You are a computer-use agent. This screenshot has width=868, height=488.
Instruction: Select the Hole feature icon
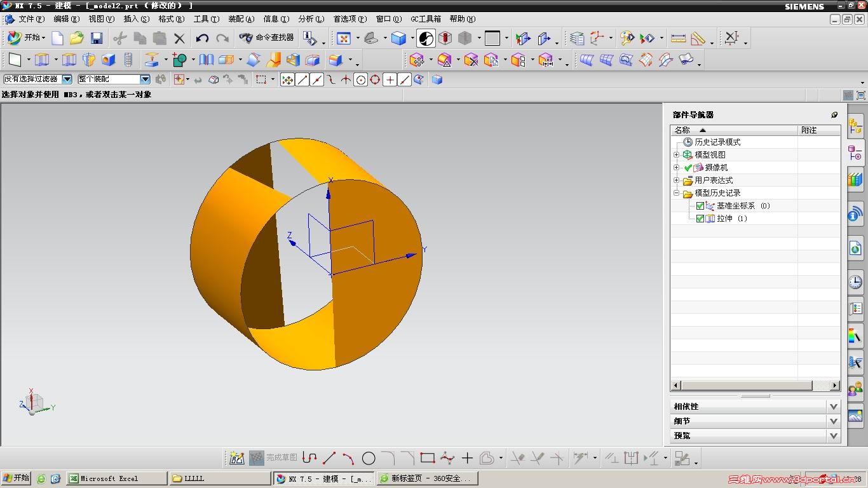[109, 60]
